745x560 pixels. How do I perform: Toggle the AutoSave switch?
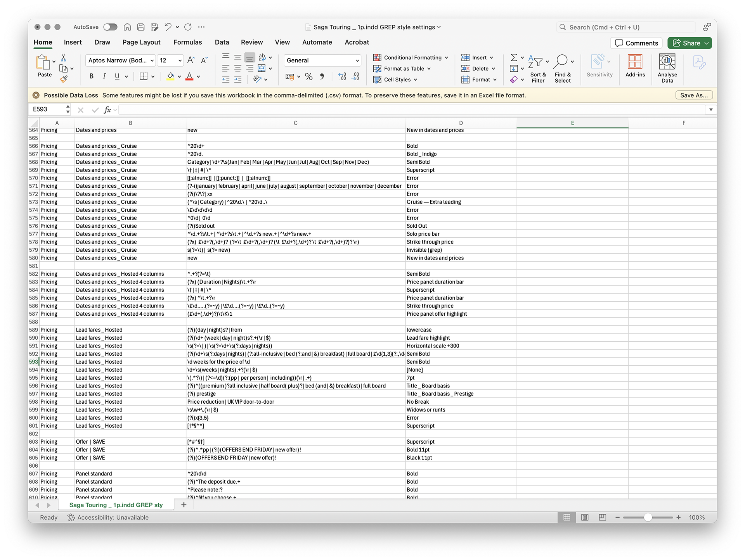point(110,27)
